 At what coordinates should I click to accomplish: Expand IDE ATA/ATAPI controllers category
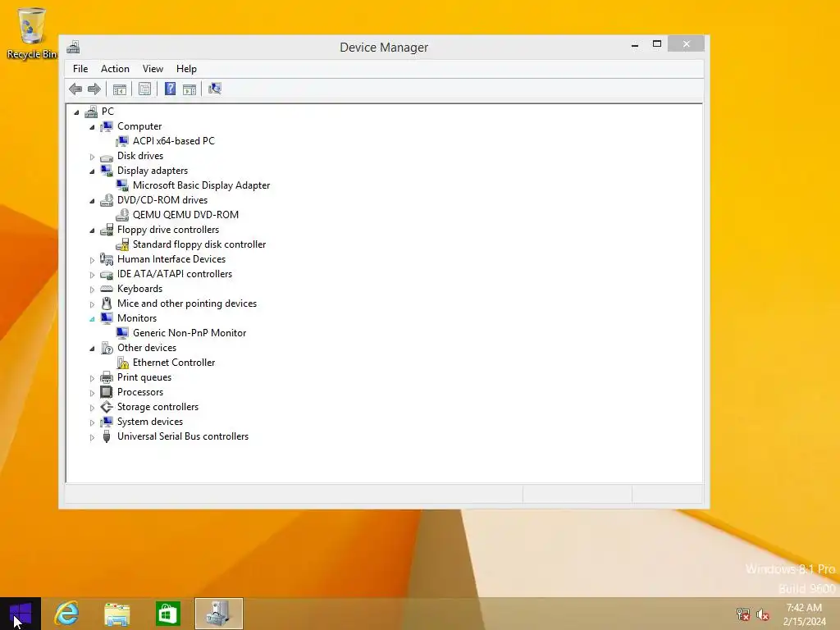(x=92, y=275)
